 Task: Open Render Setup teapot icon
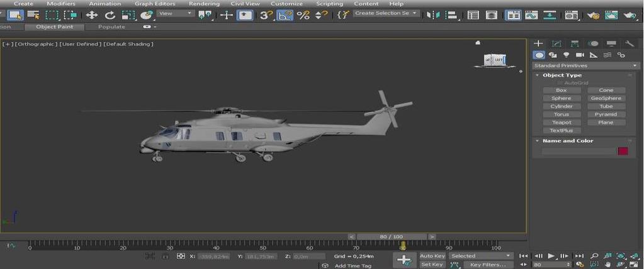tap(592, 15)
